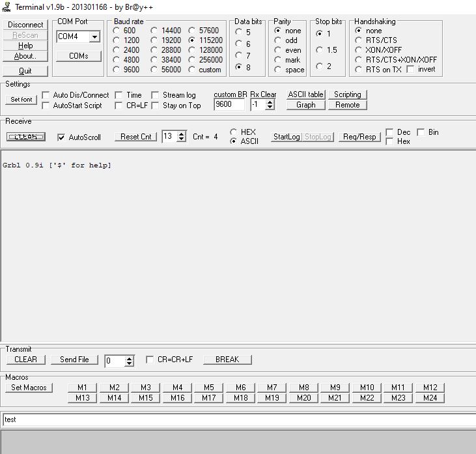This screenshot has height=454, width=476.
Task: Click the Set font button
Action: click(21, 100)
